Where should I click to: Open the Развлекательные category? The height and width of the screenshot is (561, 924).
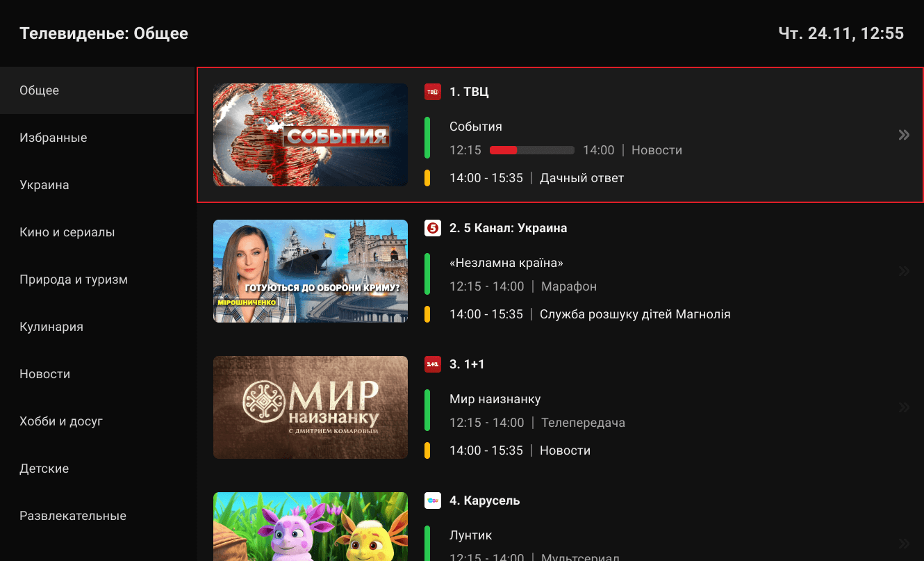[97, 516]
